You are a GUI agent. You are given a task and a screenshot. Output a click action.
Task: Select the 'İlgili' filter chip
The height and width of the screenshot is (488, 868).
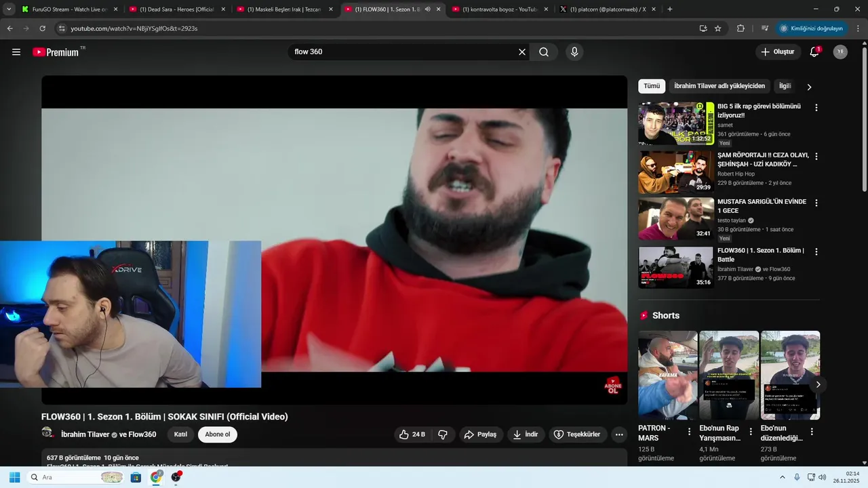(785, 86)
